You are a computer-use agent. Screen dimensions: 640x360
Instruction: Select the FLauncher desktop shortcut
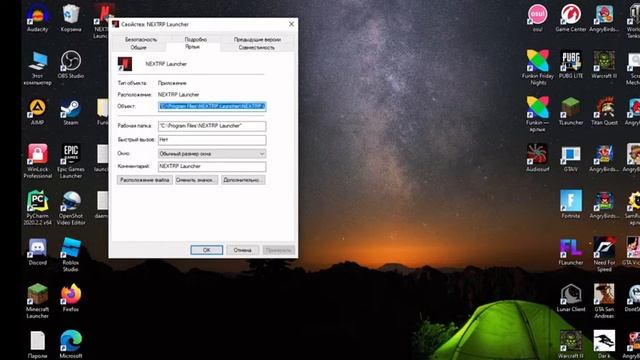[571, 251]
